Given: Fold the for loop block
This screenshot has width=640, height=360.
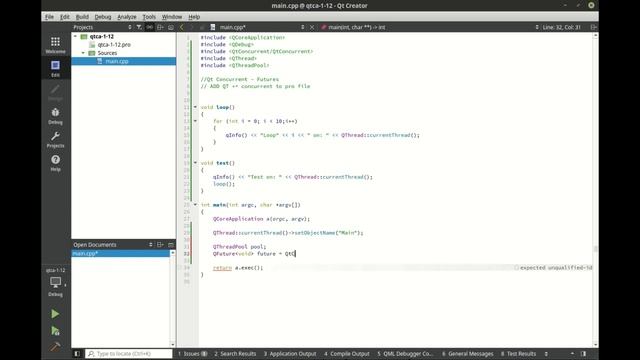Looking at the screenshot, I should point(195,121).
